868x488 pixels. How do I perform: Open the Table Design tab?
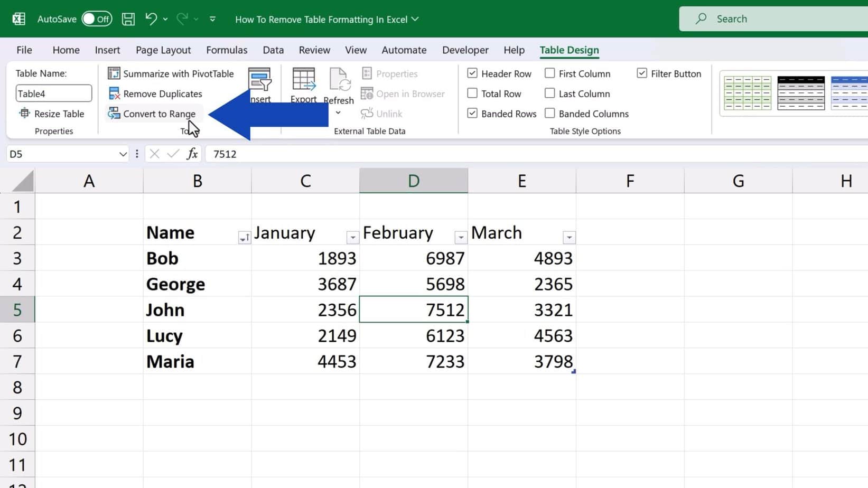click(569, 50)
